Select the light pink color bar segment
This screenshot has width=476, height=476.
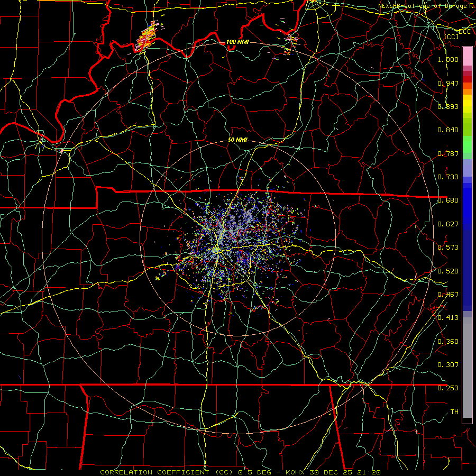(x=467, y=57)
